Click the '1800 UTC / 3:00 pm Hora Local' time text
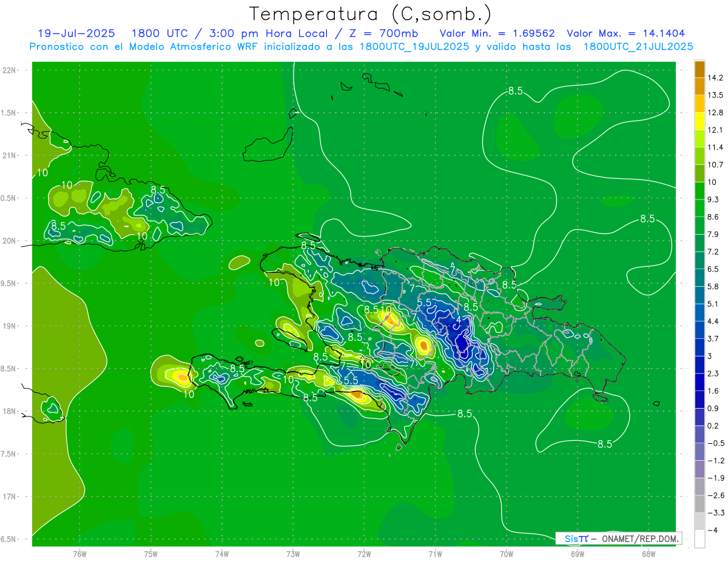Screen dimensions: 728x562 pyautogui.click(x=230, y=33)
